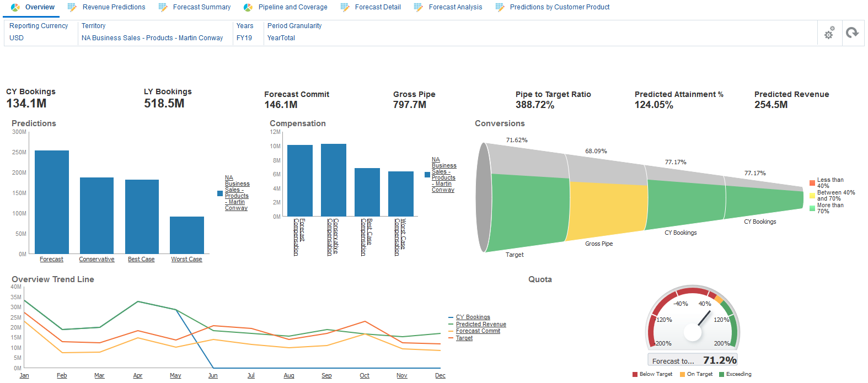Click the Worst Case axis label link
868x383 pixels.
186,260
